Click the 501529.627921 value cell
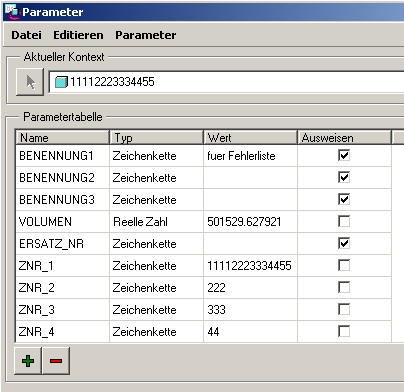 click(x=250, y=222)
